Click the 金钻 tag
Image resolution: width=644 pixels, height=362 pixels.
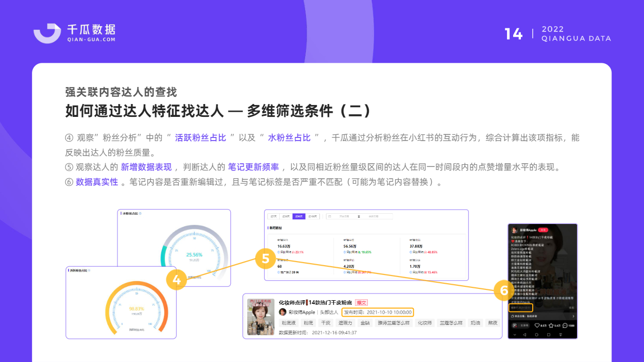pyautogui.click(x=365, y=323)
